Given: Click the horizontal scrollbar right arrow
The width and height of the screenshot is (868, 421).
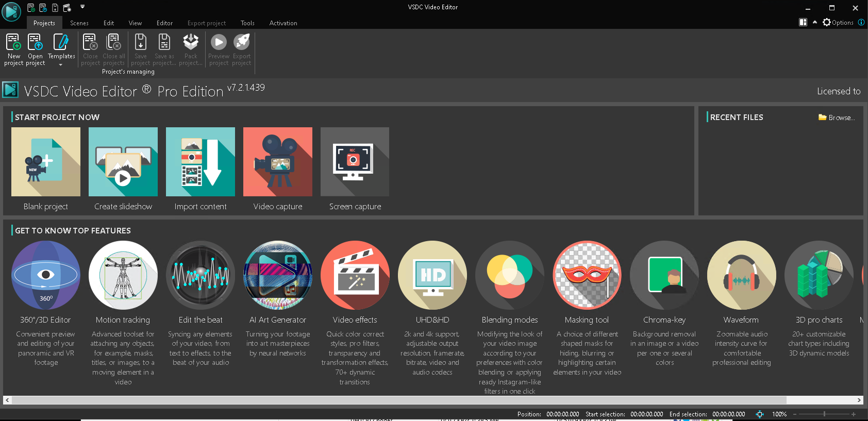Looking at the screenshot, I should (859, 400).
